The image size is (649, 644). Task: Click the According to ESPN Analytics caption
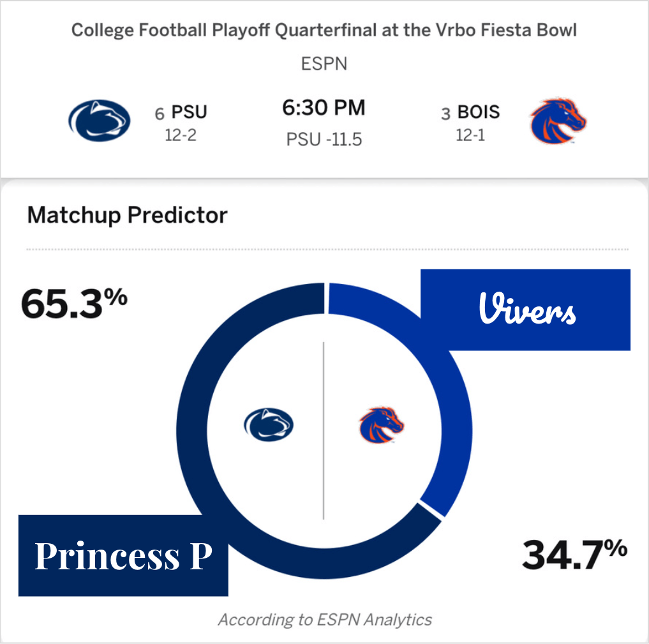tap(325, 619)
